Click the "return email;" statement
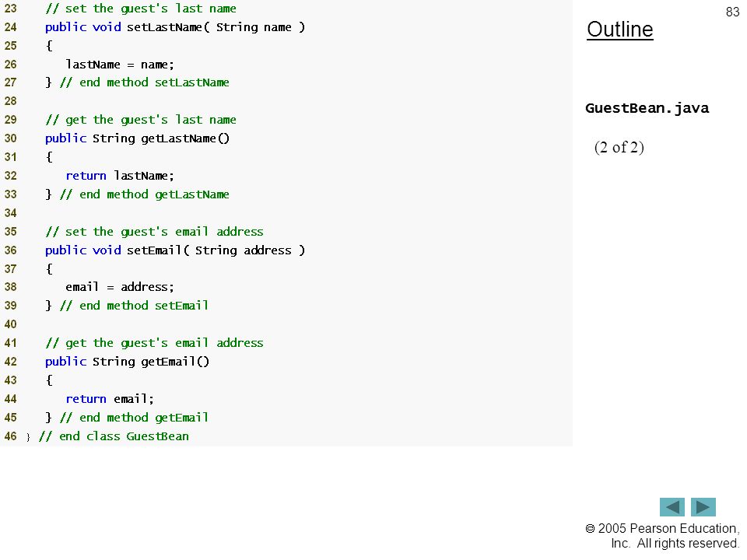The width and height of the screenshot is (747, 560). click(110, 398)
